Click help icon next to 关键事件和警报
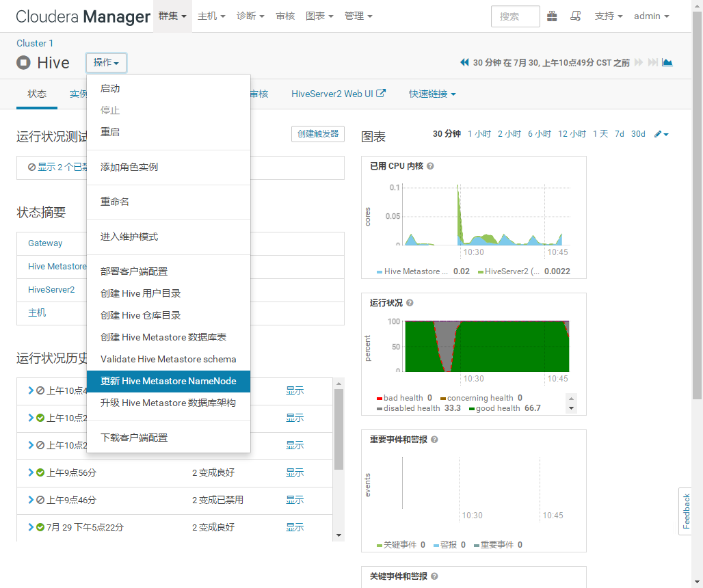This screenshot has height=588, width=703. 434,576
